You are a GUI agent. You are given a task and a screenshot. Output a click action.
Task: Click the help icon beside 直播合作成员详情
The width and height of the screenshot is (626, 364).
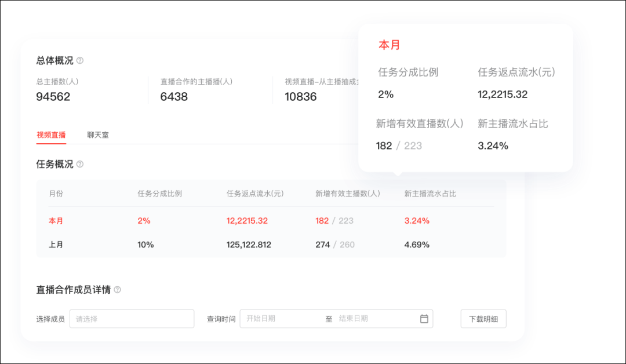pyautogui.click(x=116, y=290)
